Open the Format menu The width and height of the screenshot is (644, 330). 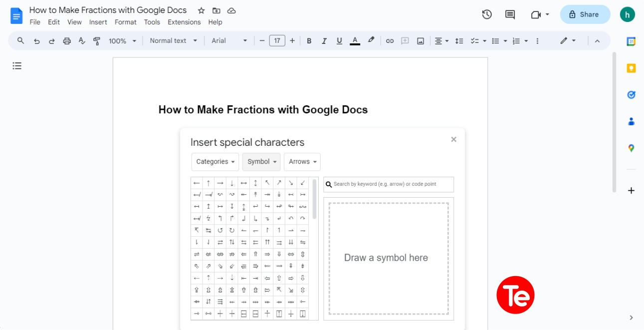coord(125,22)
